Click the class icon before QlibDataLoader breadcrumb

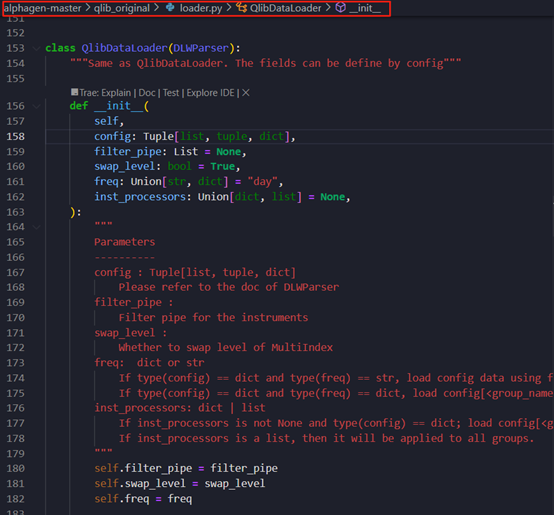coord(242,7)
